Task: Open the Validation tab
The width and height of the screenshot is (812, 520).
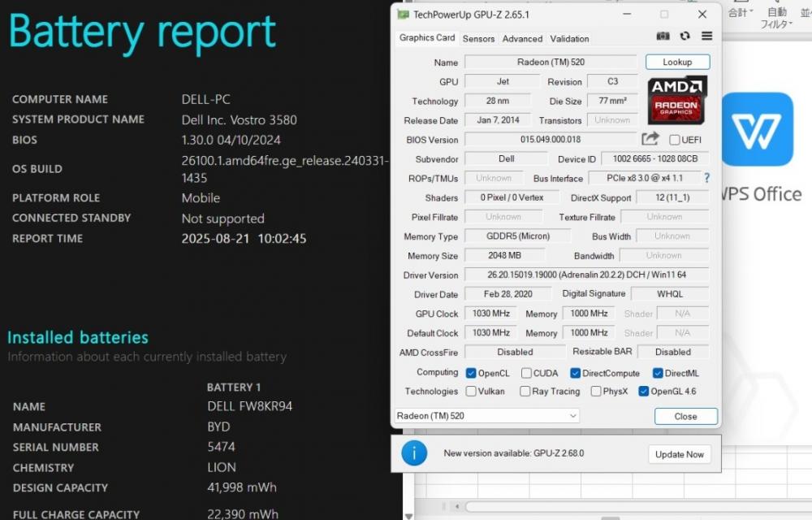Action: (x=570, y=38)
